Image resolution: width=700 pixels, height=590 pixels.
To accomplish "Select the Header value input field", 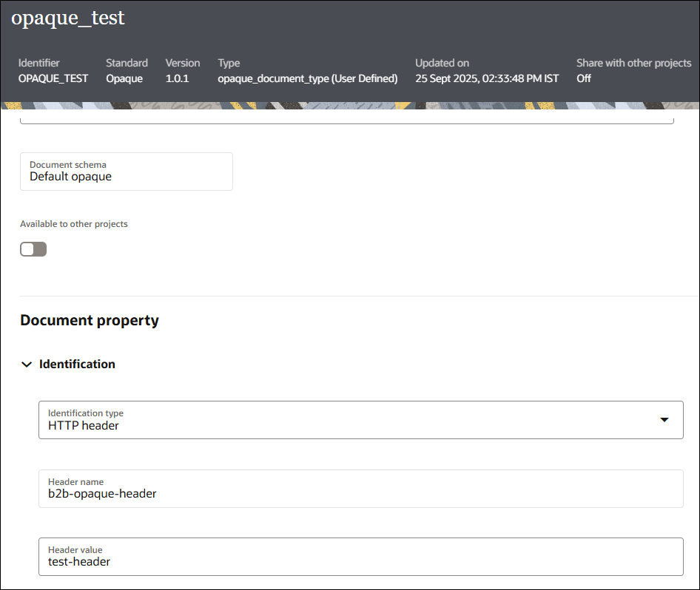I will (361, 557).
